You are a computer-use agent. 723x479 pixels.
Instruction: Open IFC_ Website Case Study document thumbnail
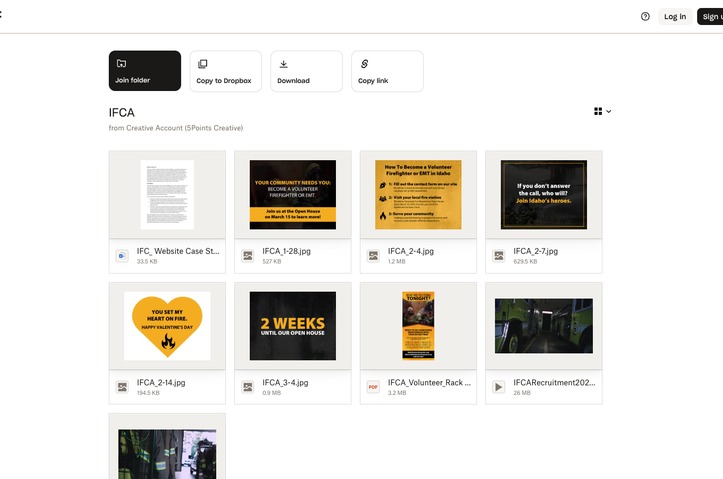[167, 195]
